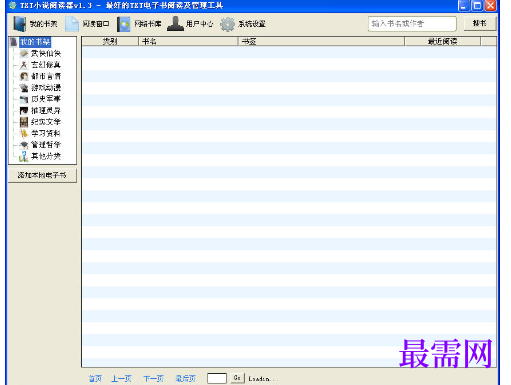Select the 管理哲学 category
The width and height of the screenshot is (511, 385).
[x=46, y=144]
